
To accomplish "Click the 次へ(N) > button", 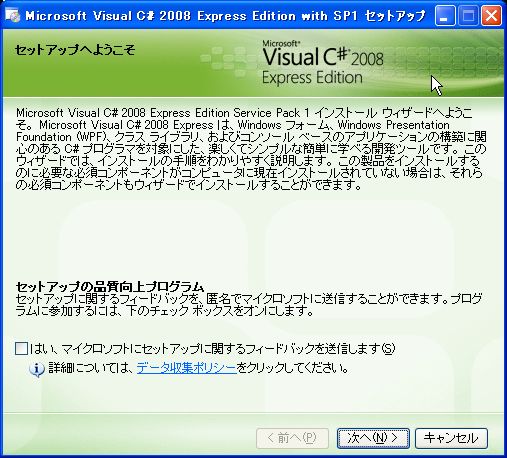I will pyautogui.click(x=373, y=438).
